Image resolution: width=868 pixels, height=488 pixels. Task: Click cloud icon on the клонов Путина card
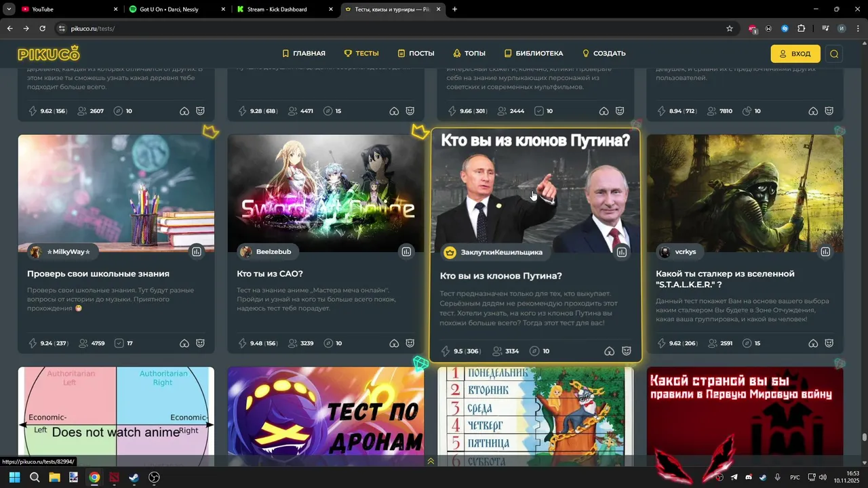pos(610,351)
